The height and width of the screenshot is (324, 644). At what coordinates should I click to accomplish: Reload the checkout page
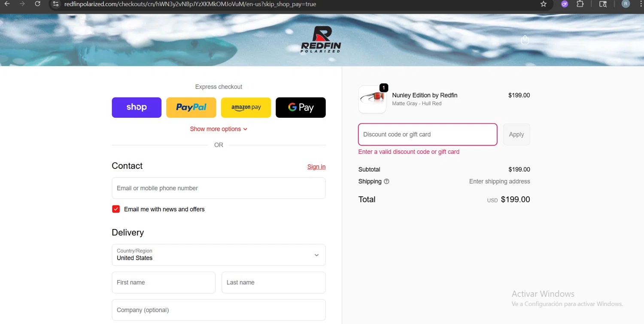(38, 4)
